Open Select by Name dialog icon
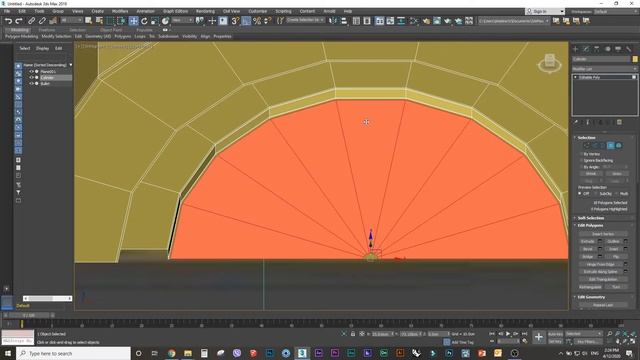 point(99,21)
